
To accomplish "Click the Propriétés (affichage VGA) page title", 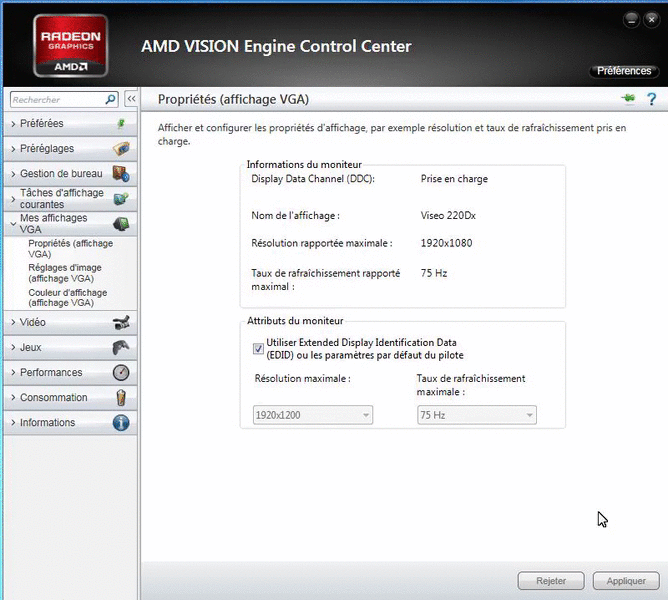I will (x=233, y=99).
